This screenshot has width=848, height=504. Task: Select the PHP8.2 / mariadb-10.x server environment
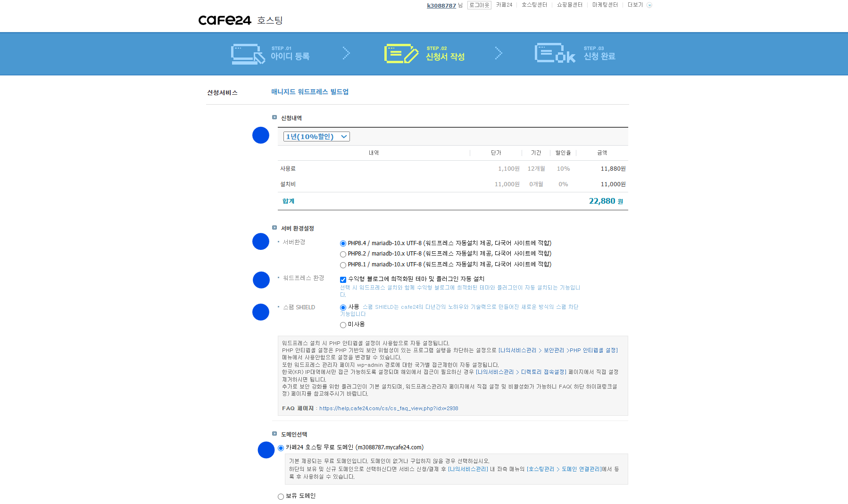[343, 254]
